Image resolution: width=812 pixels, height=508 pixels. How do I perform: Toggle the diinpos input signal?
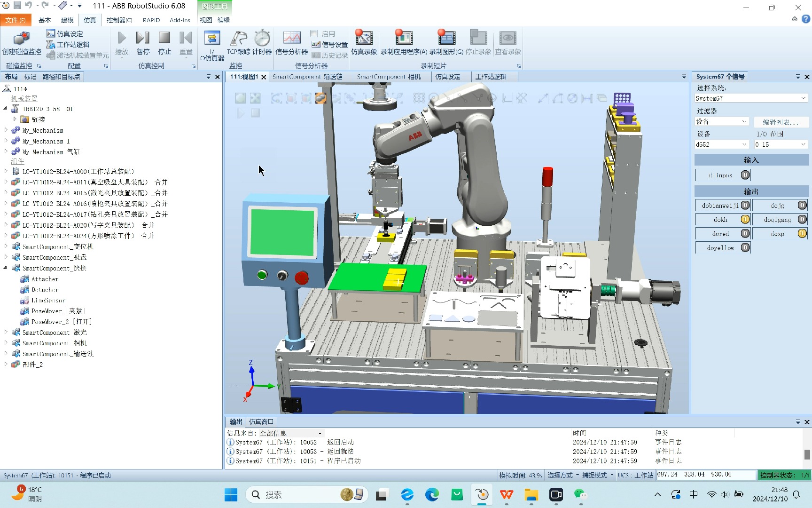745,175
